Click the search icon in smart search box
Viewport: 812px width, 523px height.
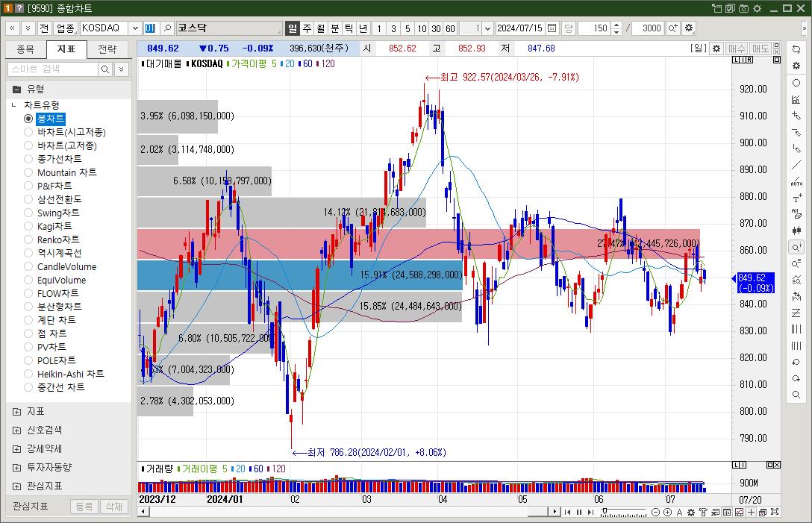tap(105, 69)
